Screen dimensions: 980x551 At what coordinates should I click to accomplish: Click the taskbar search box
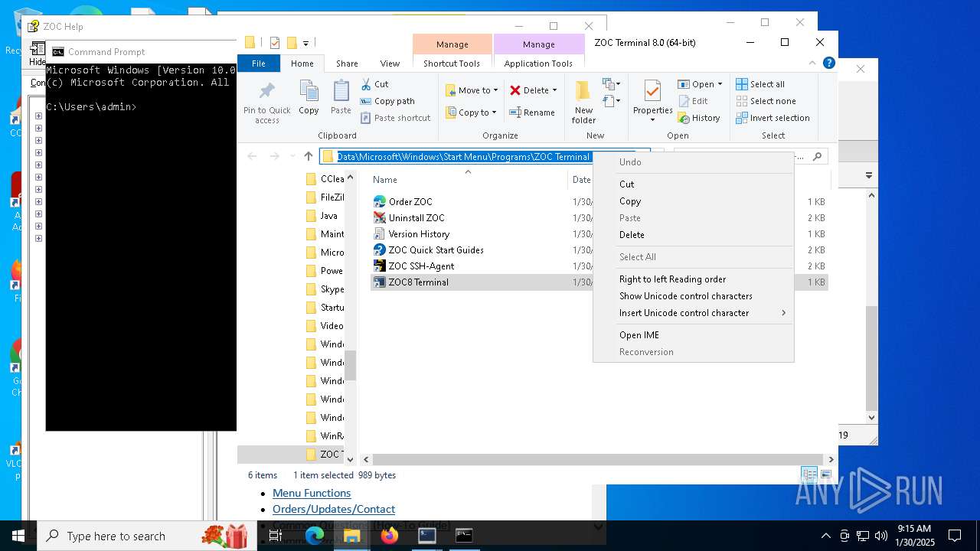pyautogui.click(x=145, y=536)
